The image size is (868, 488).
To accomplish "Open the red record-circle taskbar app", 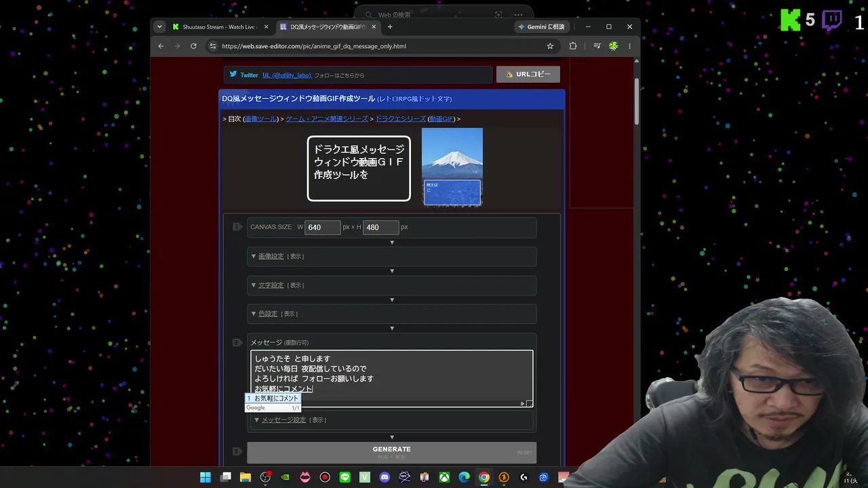I will pos(325,477).
